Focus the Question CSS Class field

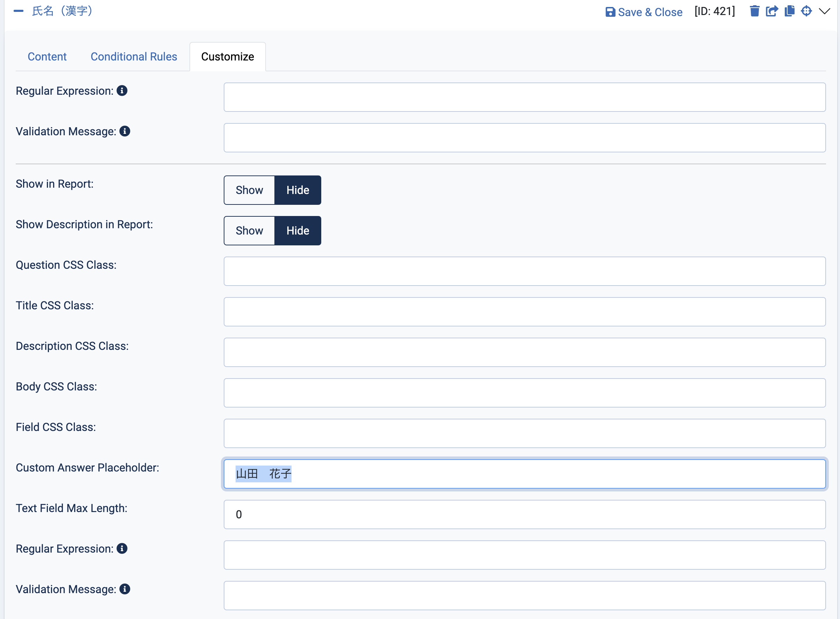(x=525, y=271)
